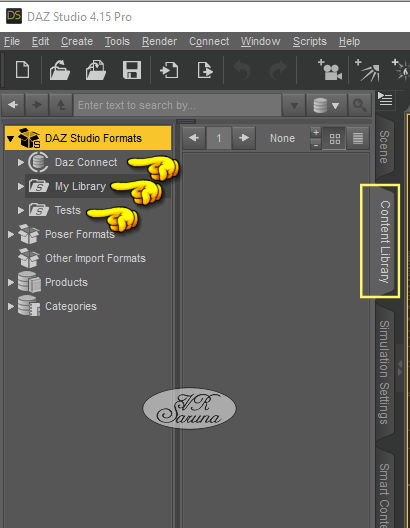Click the page number 1 field
Image resolution: width=410 pixels, height=528 pixels.
(x=218, y=138)
